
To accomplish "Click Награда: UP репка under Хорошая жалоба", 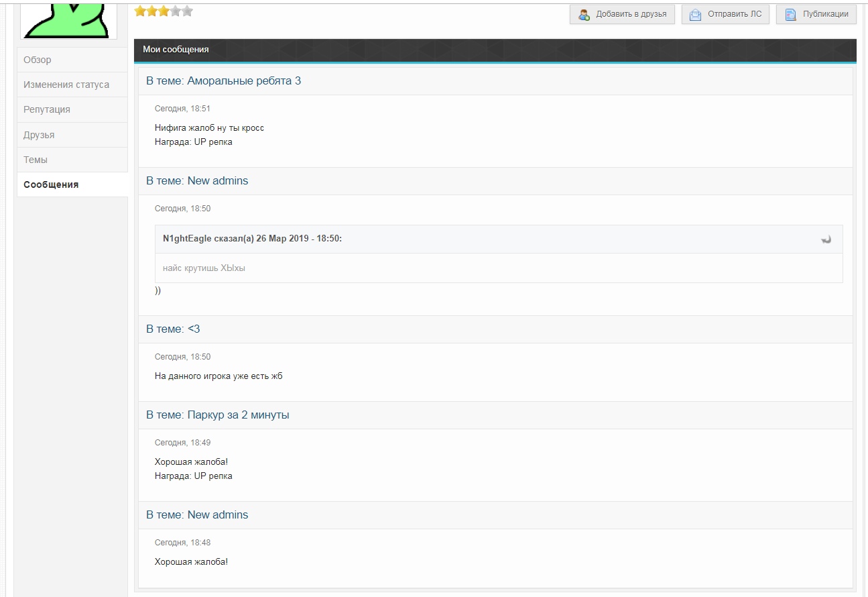I will [x=194, y=476].
